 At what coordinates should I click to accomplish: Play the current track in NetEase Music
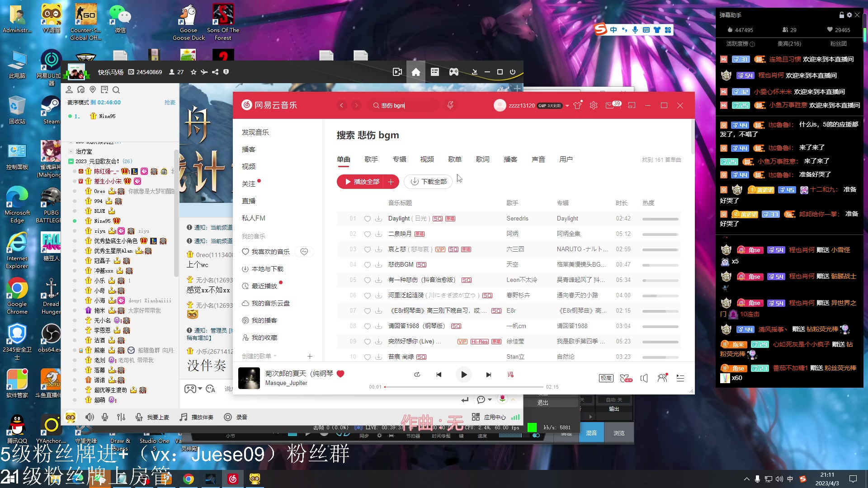(463, 375)
